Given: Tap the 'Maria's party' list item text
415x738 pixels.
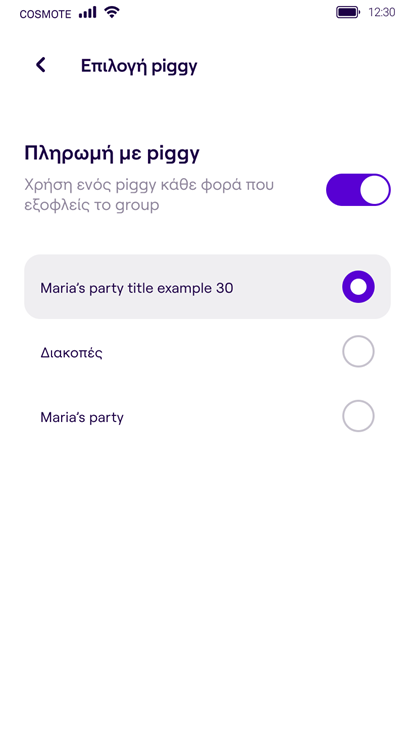Looking at the screenshot, I should (82, 417).
